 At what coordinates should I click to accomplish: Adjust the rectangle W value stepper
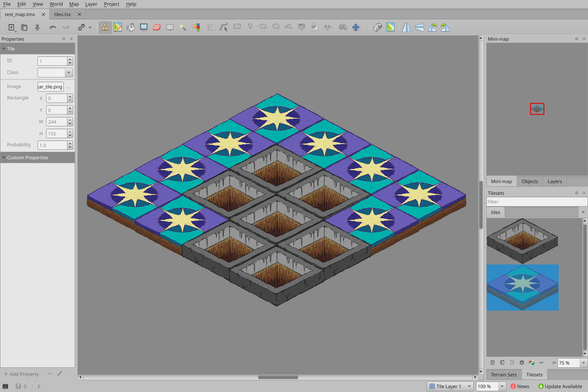point(70,122)
